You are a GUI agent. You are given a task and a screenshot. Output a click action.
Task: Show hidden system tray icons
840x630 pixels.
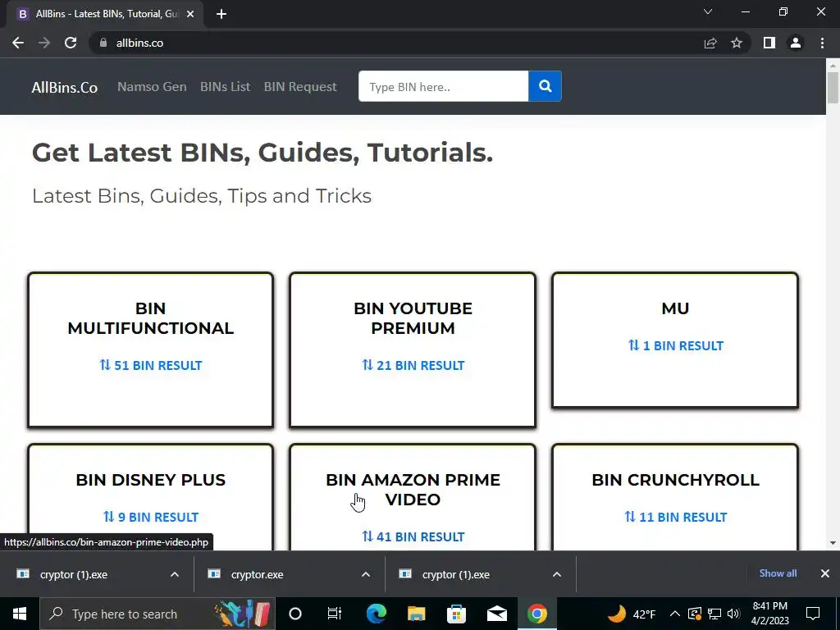(675, 614)
